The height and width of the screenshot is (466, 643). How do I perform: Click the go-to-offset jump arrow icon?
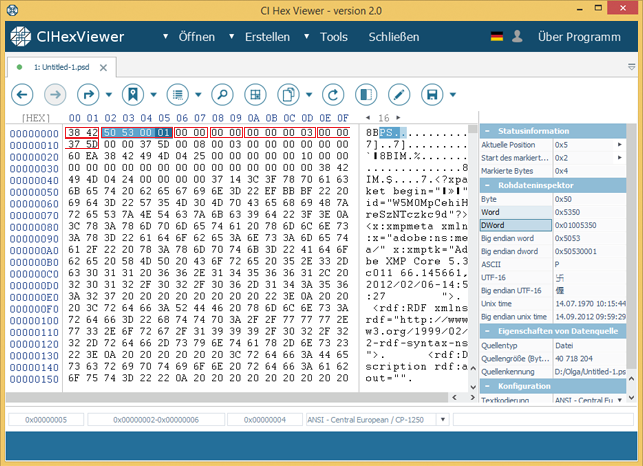pos(89,95)
